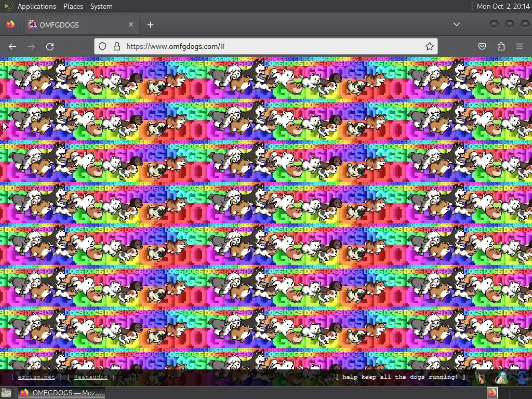Click the show desktop icon in taskbar
This screenshot has height=399, width=532.
[6, 393]
